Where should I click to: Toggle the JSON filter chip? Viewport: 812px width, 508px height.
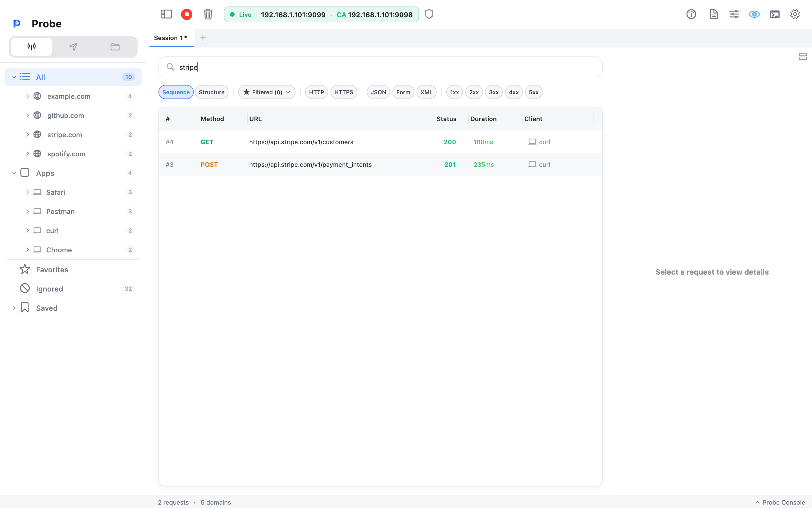(x=378, y=92)
